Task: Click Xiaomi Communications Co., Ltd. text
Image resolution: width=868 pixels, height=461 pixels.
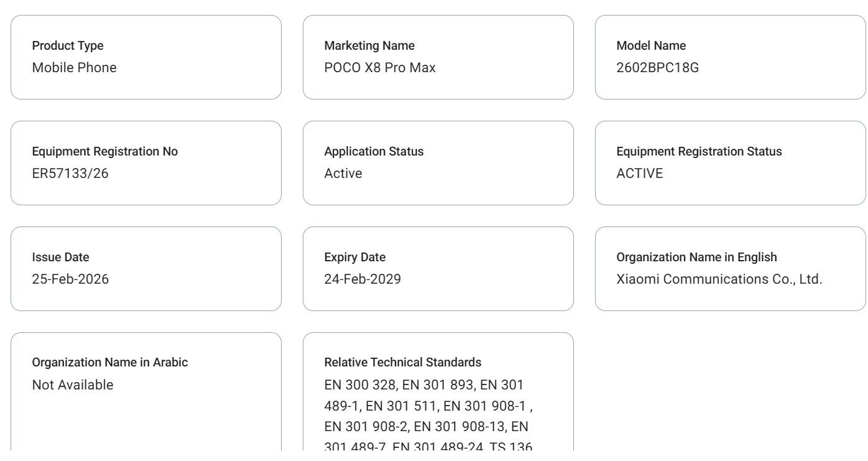Action: 719,279
